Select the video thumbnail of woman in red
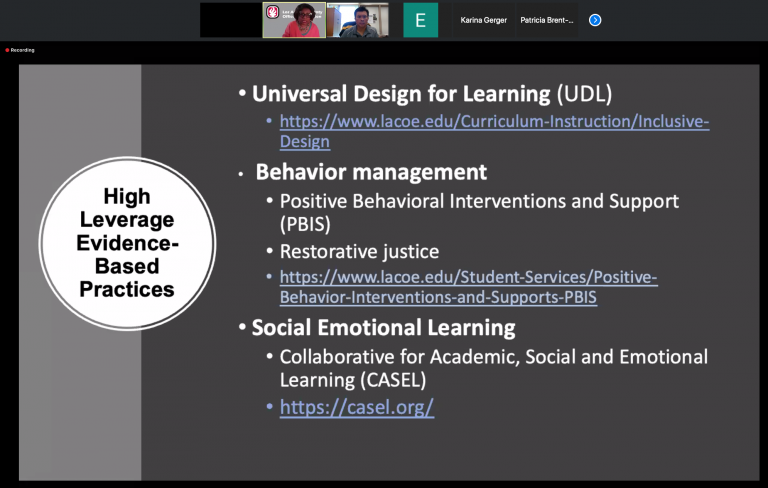768x488 pixels. point(294,20)
